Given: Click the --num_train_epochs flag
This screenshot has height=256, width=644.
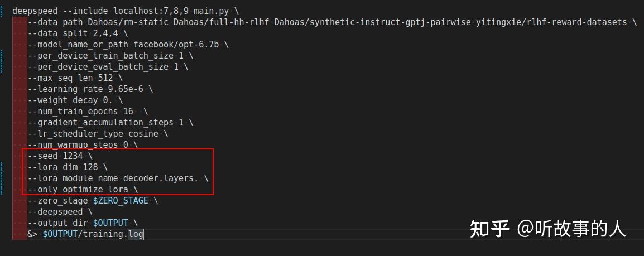Looking at the screenshot, I should (x=73, y=111).
